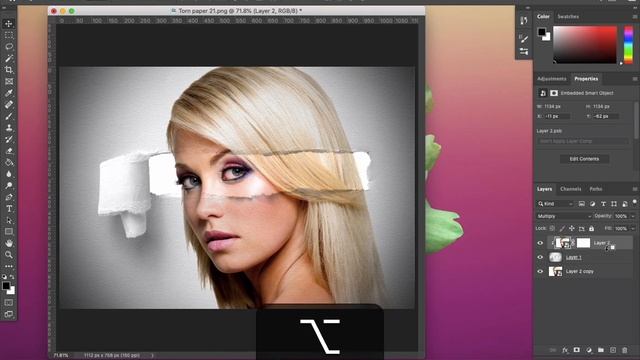This screenshot has height=360, width=640.
Task: Click the Add layer style fx icon
Action: pos(565,350)
